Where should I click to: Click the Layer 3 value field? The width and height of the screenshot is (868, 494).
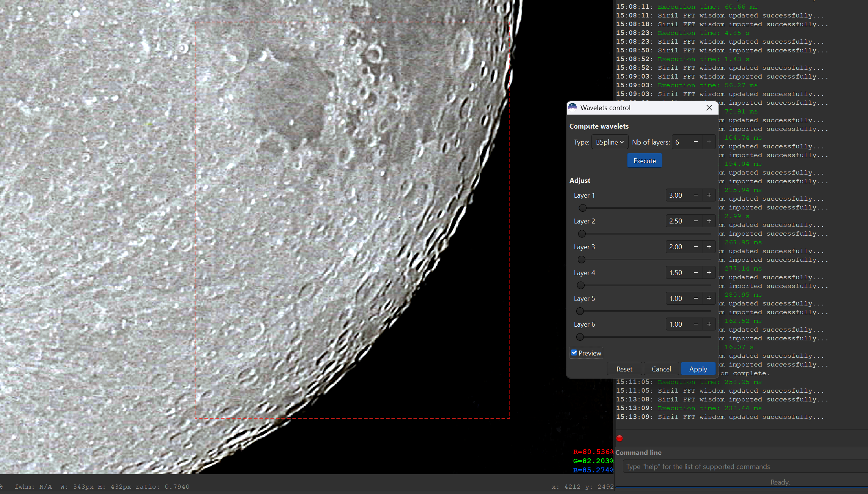pos(676,247)
